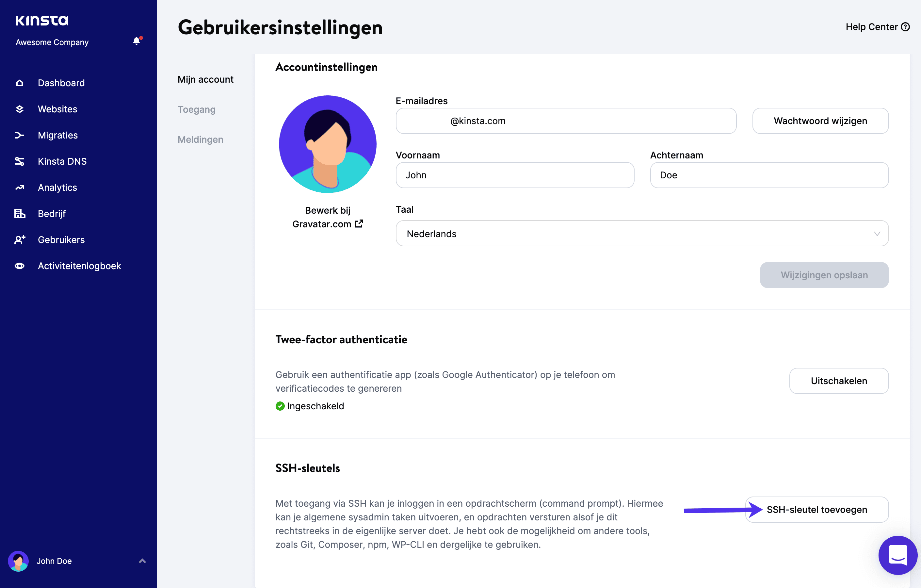Open the Nederlands language dropdown
The height and width of the screenshot is (588, 921).
click(x=877, y=233)
